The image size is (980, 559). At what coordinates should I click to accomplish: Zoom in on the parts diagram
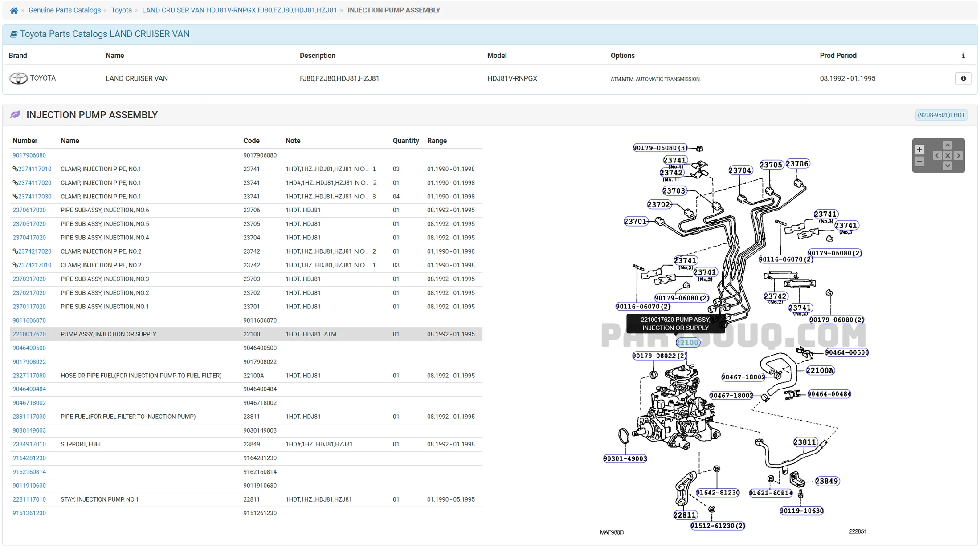click(x=919, y=150)
